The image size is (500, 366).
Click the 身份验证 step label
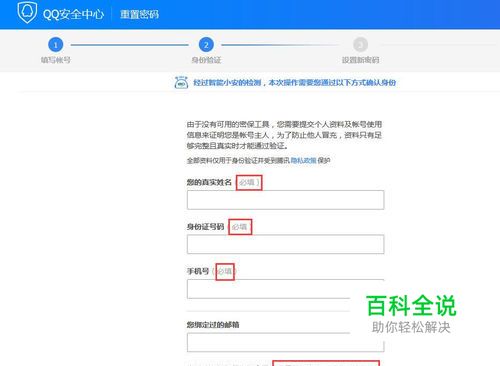(206, 60)
